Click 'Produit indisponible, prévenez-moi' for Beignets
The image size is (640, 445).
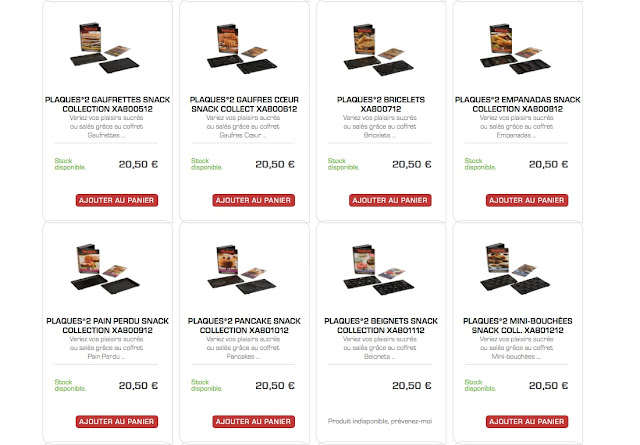pyautogui.click(x=380, y=421)
